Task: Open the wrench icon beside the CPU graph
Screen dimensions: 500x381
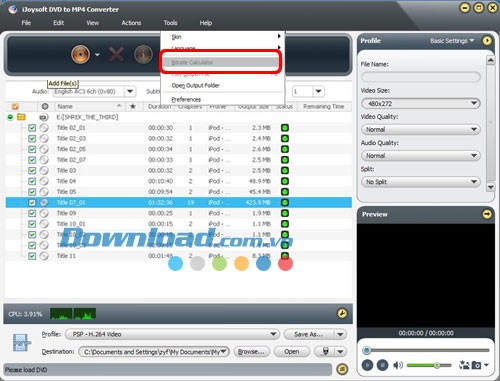Action: pyautogui.click(x=342, y=313)
